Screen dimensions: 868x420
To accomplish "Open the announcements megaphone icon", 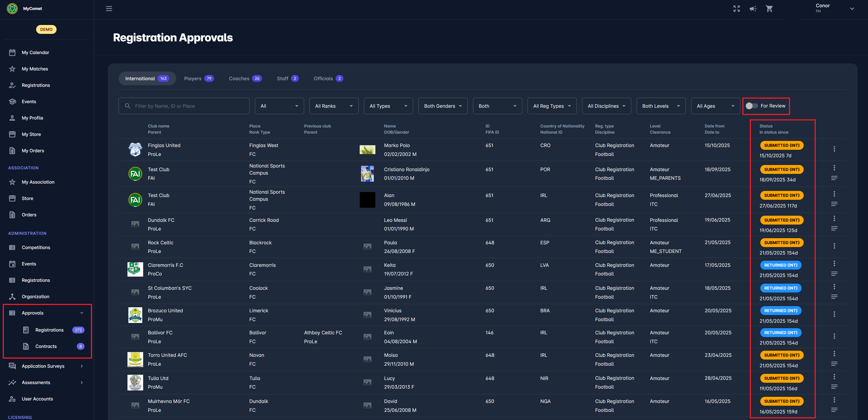I will pyautogui.click(x=753, y=9).
